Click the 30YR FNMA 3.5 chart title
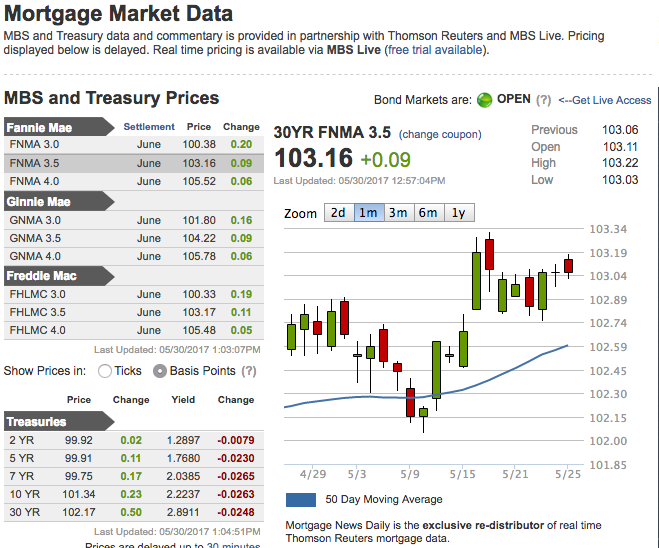The width and height of the screenshot is (659, 548). [x=332, y=133]
